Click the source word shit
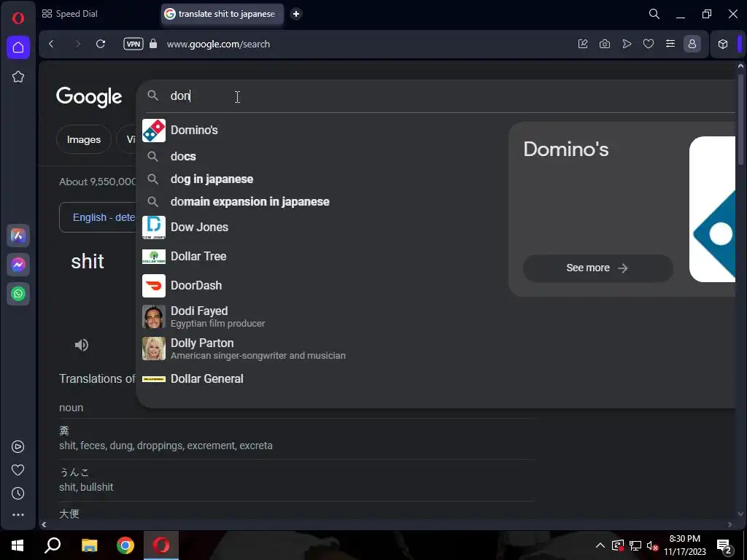Image resolution: width=747 pixels, height=560 pixels. [x=88, y=262]
